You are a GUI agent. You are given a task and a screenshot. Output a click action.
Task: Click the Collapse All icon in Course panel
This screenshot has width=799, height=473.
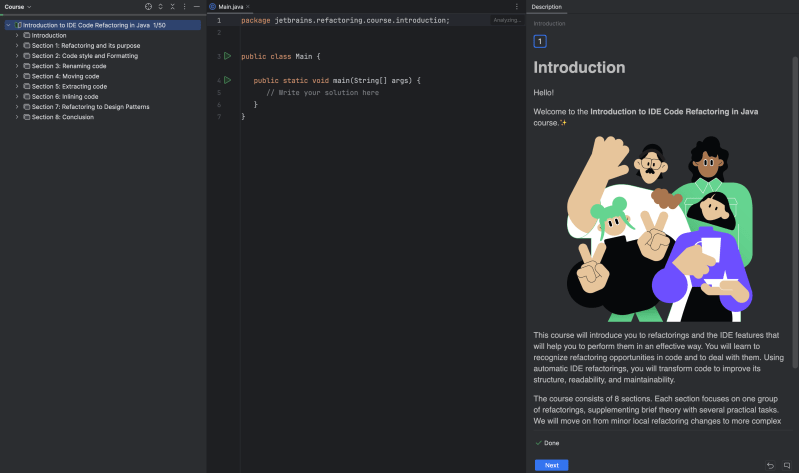pyautogui.click(x=172, y=7)
